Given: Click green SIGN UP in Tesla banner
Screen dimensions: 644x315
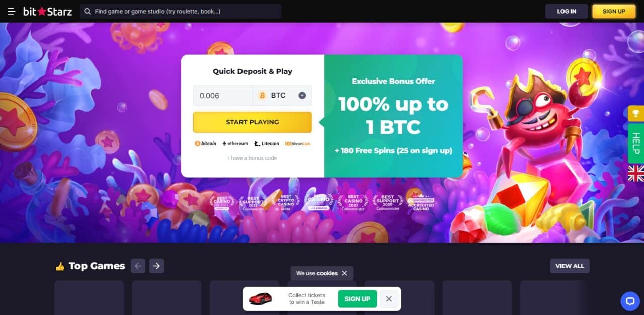Looking at the screenshot, I should click(x=357, y=299).
